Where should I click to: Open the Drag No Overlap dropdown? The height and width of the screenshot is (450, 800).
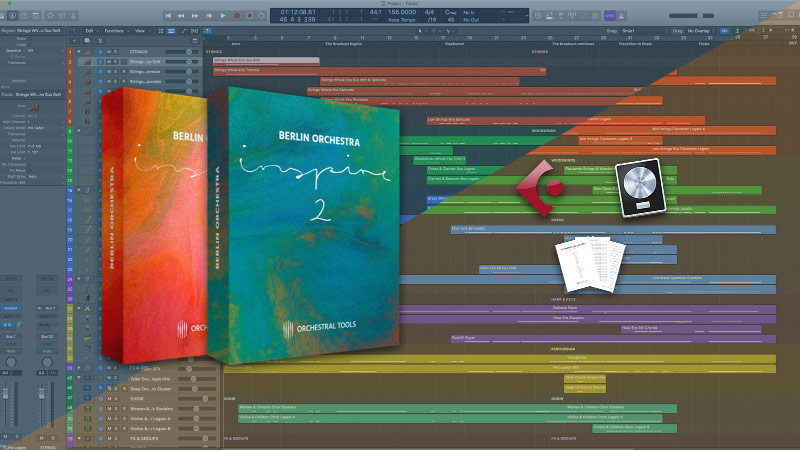point(700,31)
